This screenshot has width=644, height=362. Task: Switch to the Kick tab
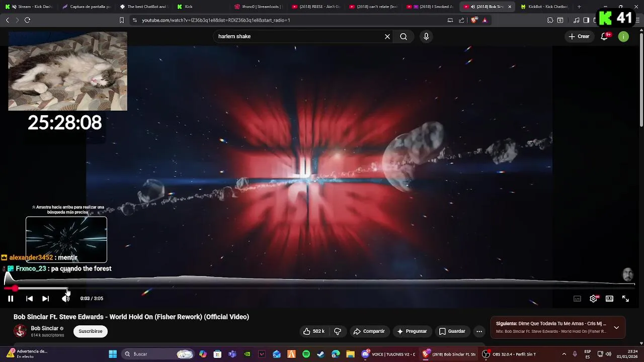point(201,7)
